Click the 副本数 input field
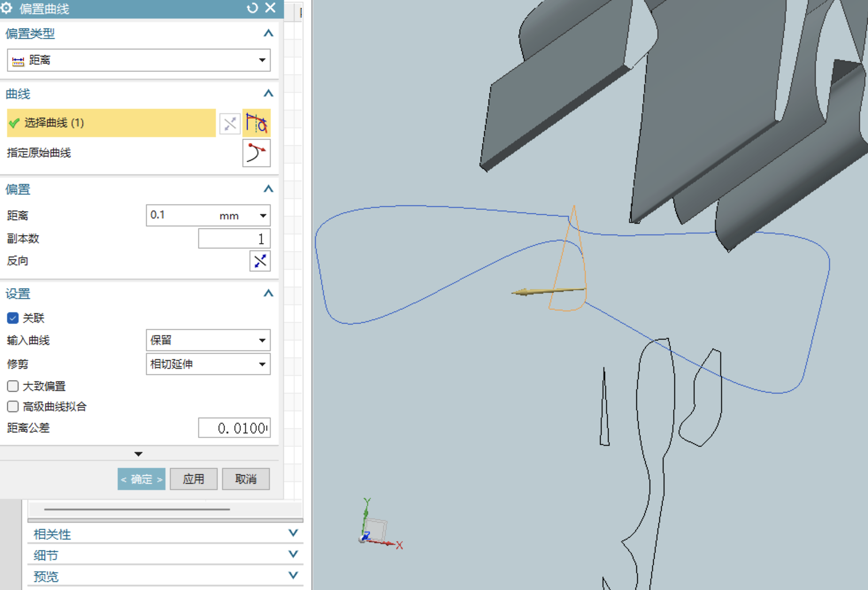Image resolution: width=868 pixels, height=590 pixels. (234, 239)
